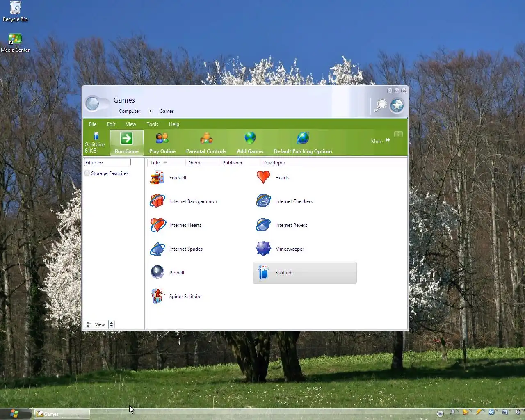Screen dimensions: 525x420
Task: Open Parental Controls from the toolbar
Action: [x=206, y=142]
